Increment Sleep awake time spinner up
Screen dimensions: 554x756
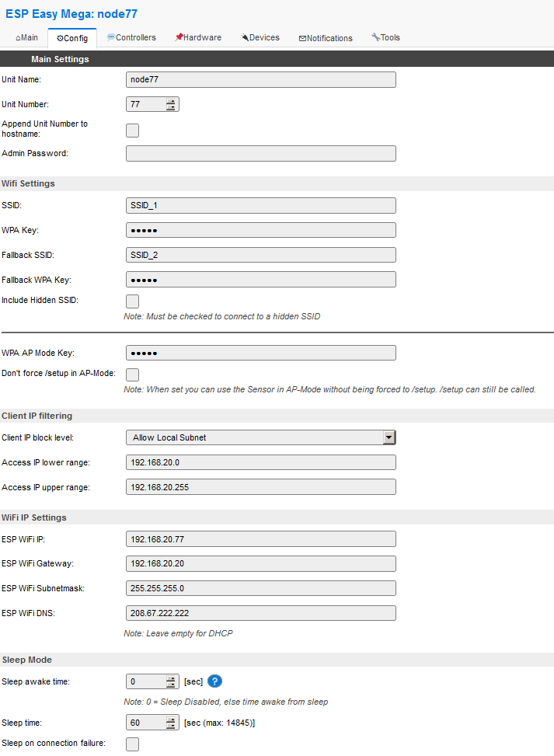[171, 678]
